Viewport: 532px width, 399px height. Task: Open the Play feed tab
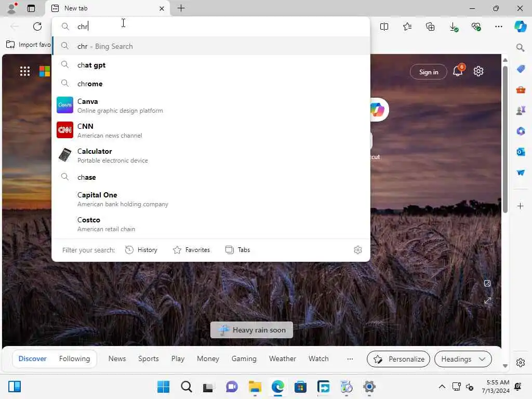click(x=178, y=358)
